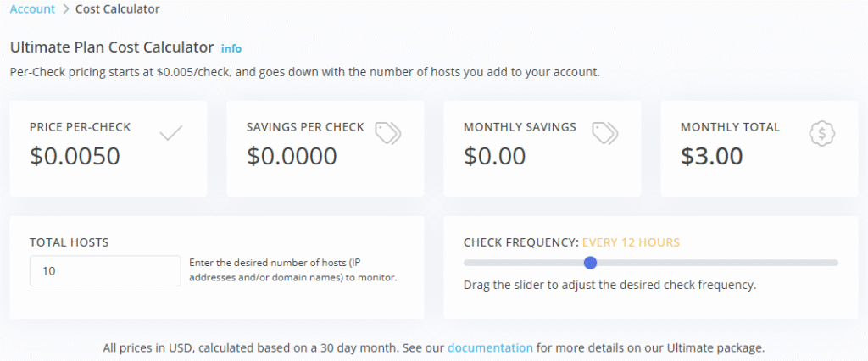868x361 pixels.
Task: Click the $0.0050 price per-check value
Action: [x=75, y=156]
